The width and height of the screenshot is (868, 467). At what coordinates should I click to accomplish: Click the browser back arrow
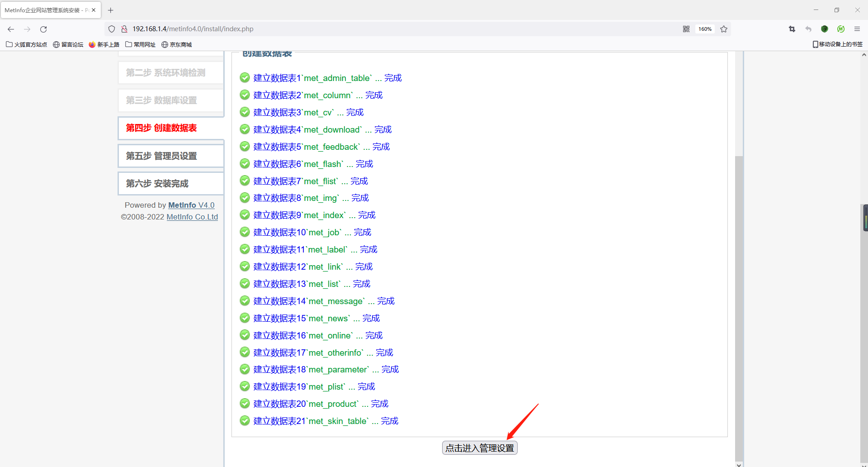(x=11, y=29)
